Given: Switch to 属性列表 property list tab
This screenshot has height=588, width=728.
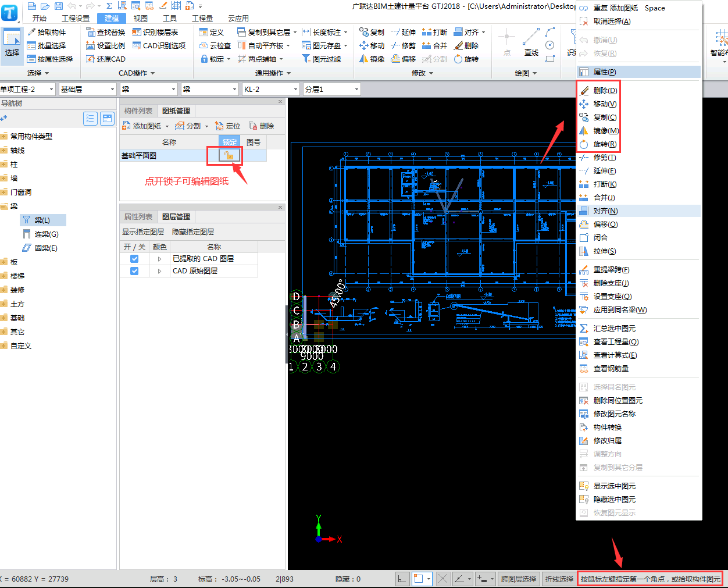Looking at the screenshot, I should tap(138, 216).
